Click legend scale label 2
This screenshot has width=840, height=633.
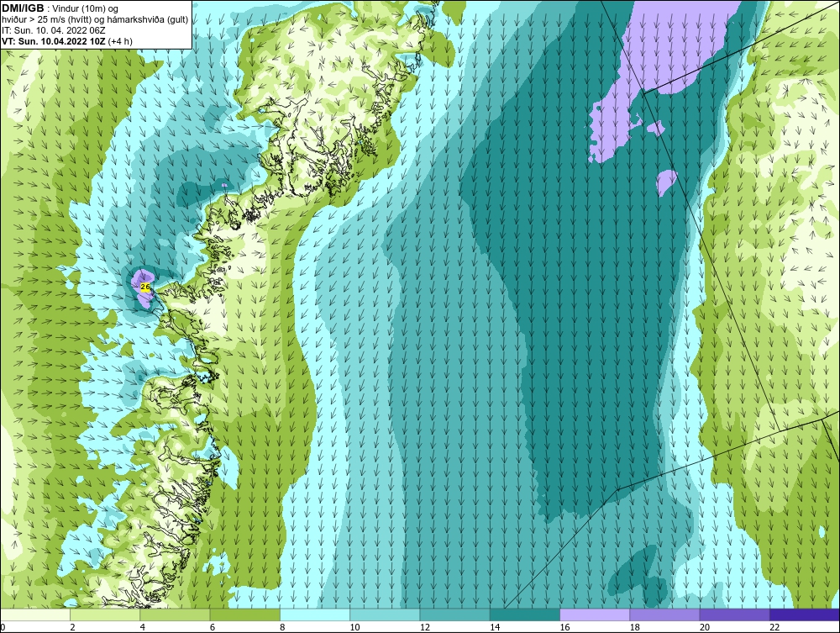(73, 628)
